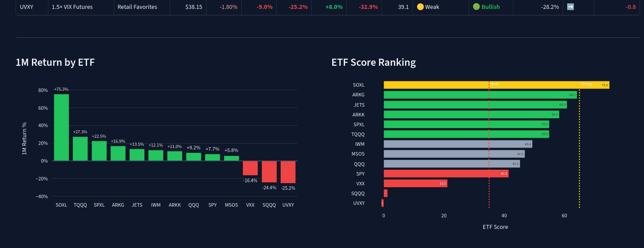644x248 pixels.
Task: Click the -9.0% cell in the UVXY row
Action: click(x=259, y=7)
